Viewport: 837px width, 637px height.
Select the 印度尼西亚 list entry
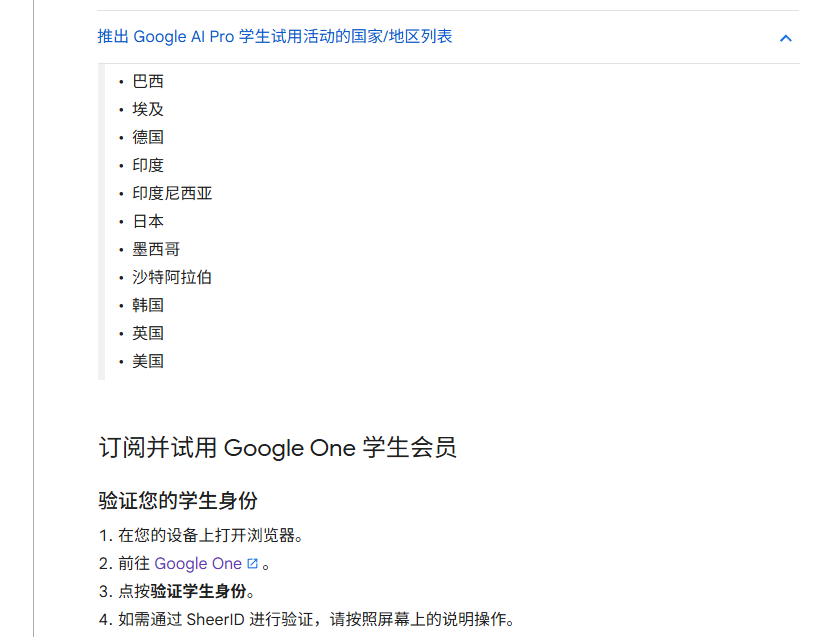(172, 193)
